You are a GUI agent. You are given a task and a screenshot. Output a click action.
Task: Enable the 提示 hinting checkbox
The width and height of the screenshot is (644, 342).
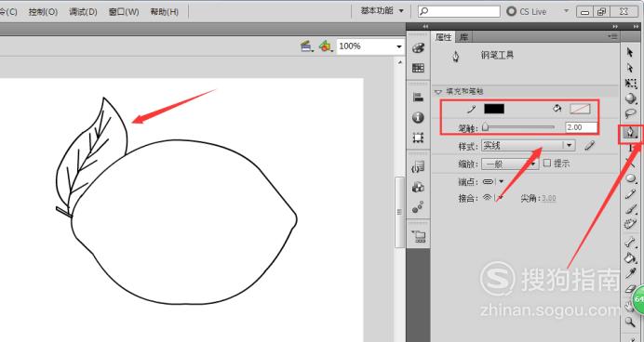(547, 163)
